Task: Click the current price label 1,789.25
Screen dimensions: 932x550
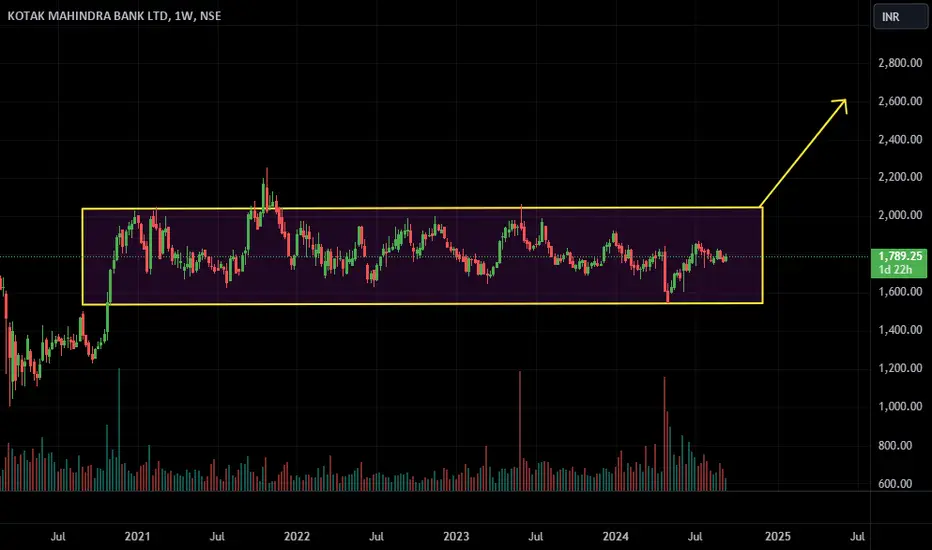Action: pyautogui.click(x=900, y=256)
